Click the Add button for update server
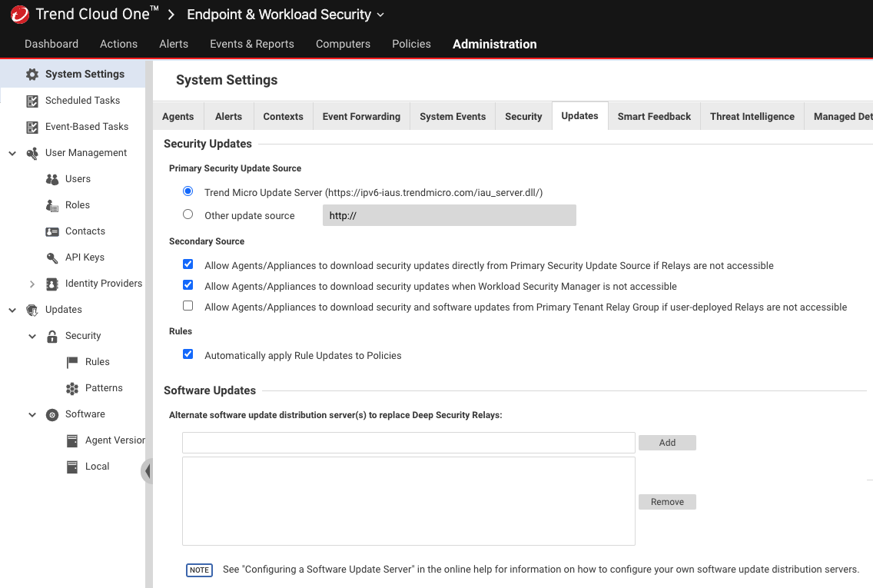Viewport: 873px width, 588px height. (667, 443)
